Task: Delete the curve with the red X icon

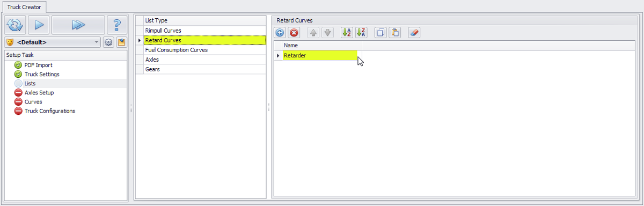Action: pyautogui.click(x=294, y=33)
